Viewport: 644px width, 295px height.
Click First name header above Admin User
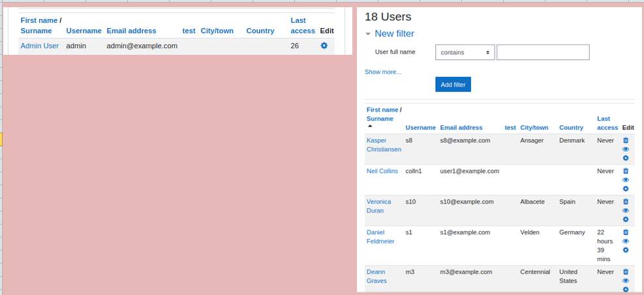(x=39, y=20)
